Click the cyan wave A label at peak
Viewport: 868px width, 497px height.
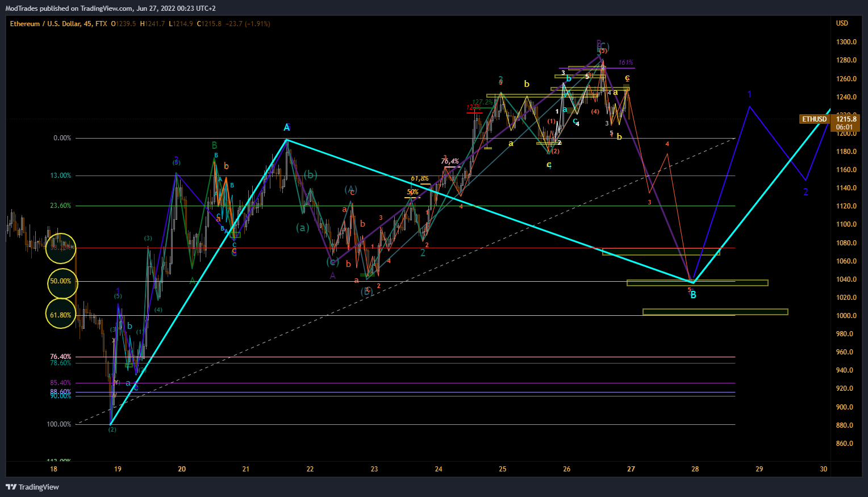[287, 127]
